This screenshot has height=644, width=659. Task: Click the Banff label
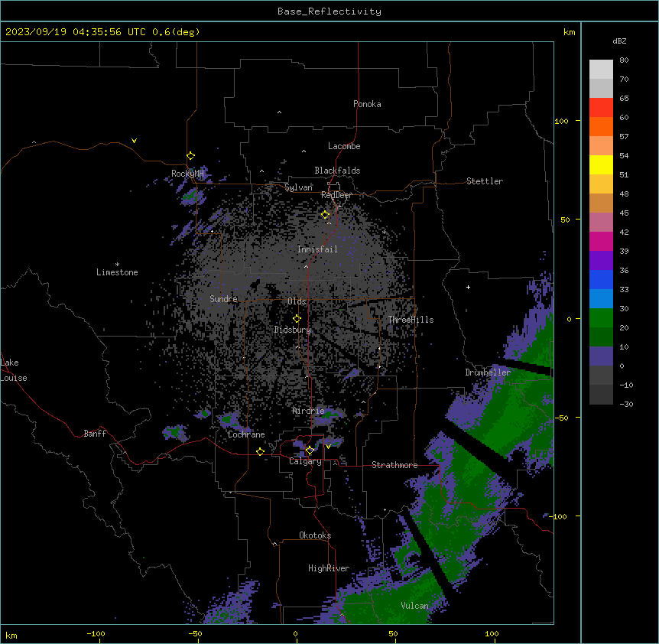(95, 434)
